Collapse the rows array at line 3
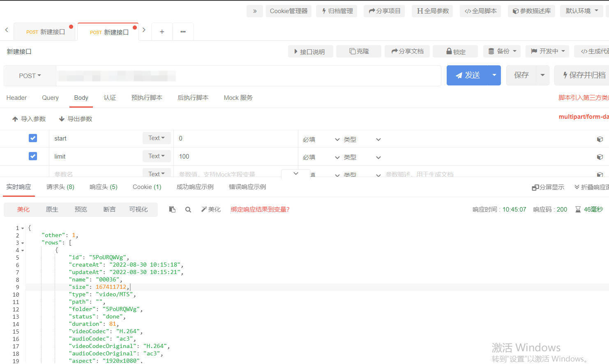Viewport: 609px width, 364px height. pyautogui.click(x=23, y=243)
